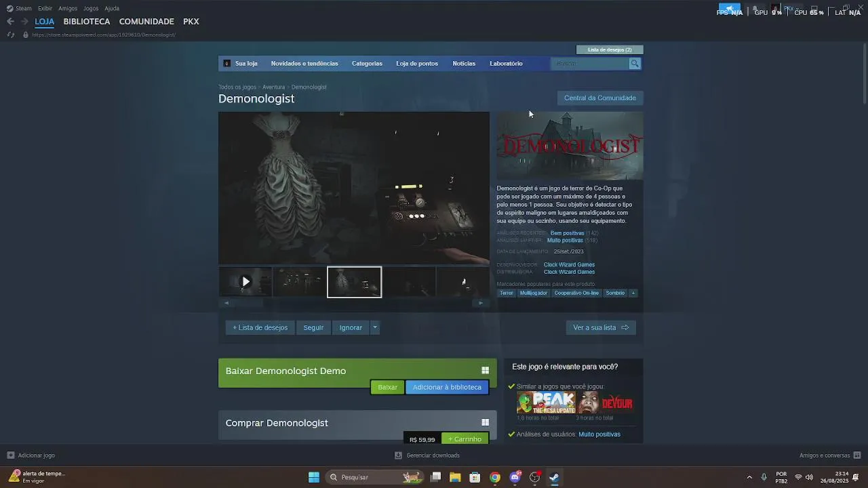The width and height of the screenshot is (868, 488).
Task: Click the store search input field
Action: point(591,64)
